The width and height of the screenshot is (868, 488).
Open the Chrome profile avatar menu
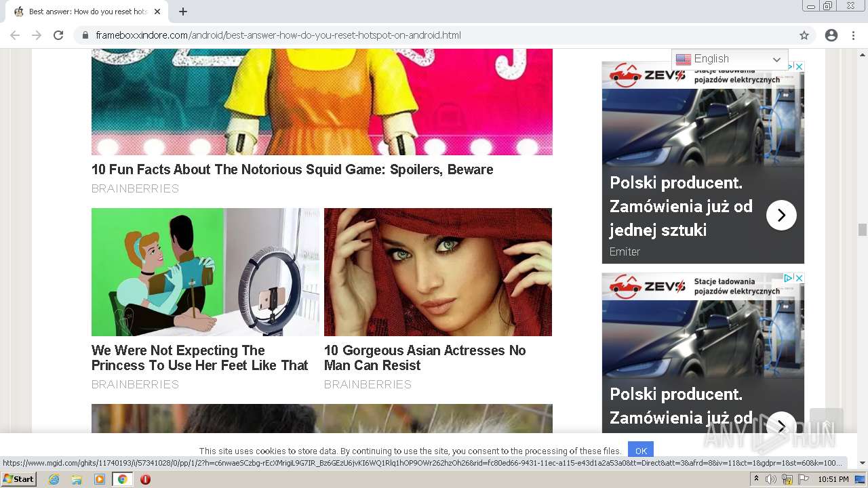pos(831,35)
